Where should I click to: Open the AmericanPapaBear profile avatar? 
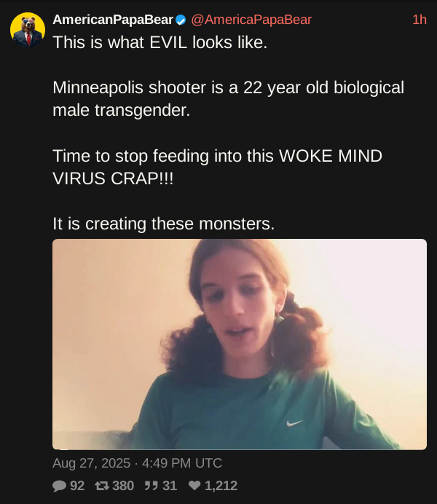[x=28, y=30]
